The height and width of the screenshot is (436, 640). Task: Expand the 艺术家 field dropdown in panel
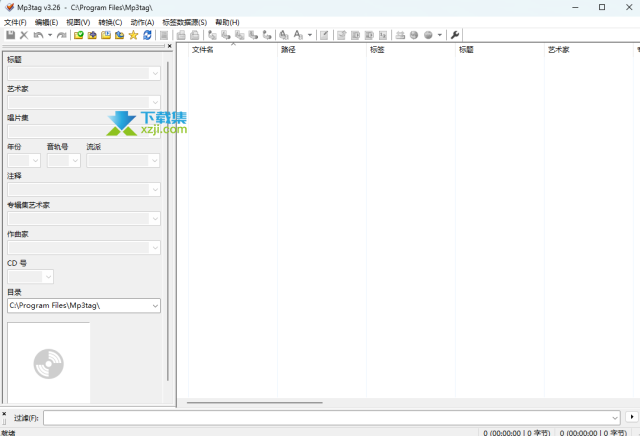pyautogui.click(x=155, y=102)
